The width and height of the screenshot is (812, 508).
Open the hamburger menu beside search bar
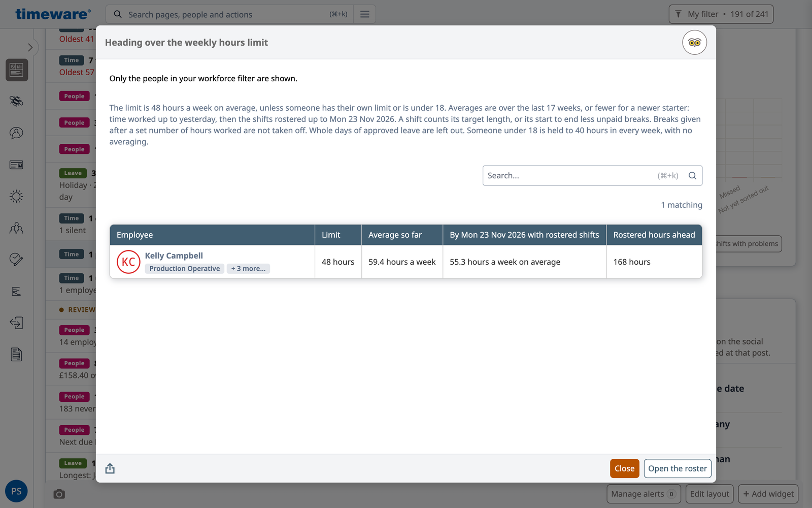[365, 14]
